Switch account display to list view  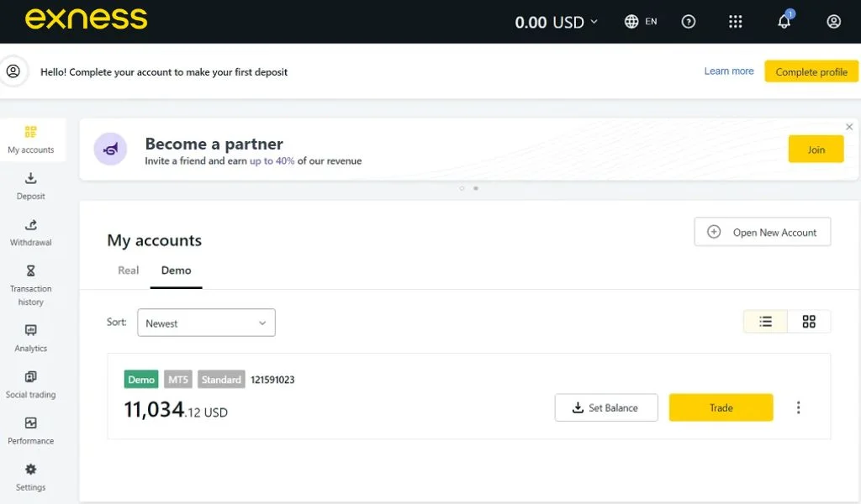tap(764, 321)
